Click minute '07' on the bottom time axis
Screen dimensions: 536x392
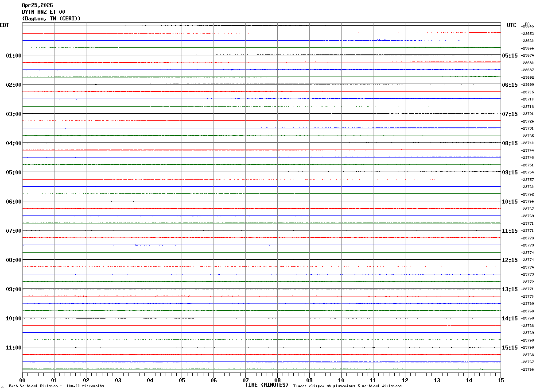tap(245, 380)
